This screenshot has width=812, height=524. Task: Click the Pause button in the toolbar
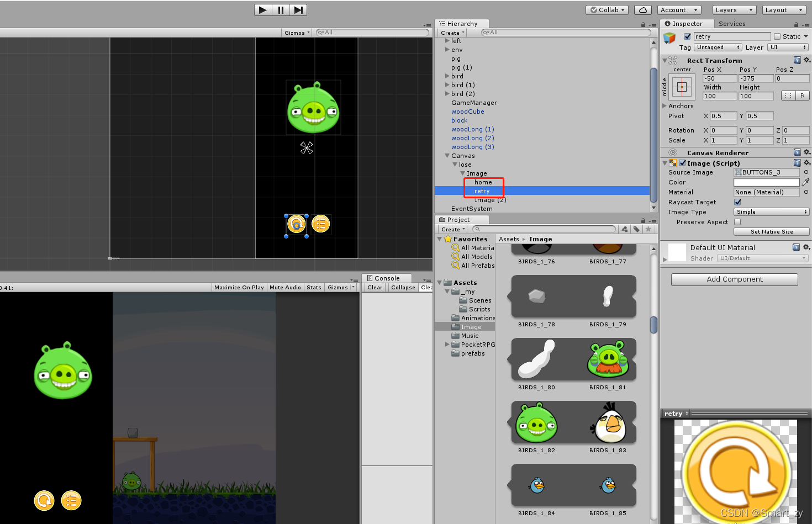[x=281, y=10]
